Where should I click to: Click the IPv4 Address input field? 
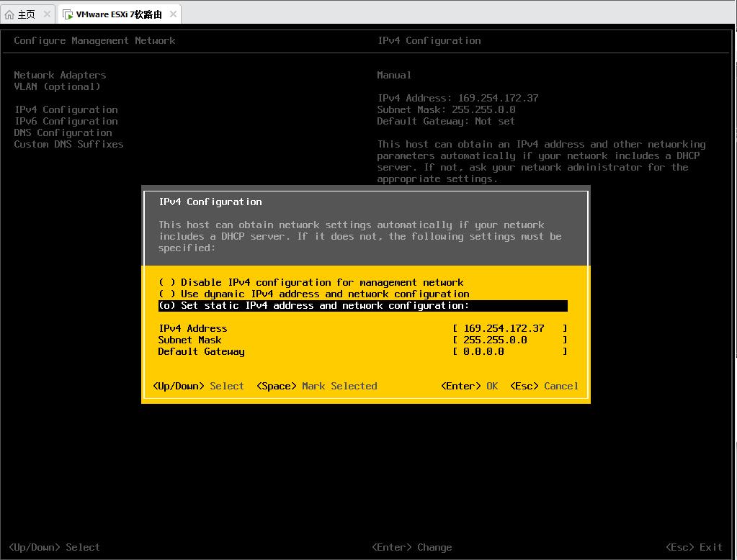point(509,328)
